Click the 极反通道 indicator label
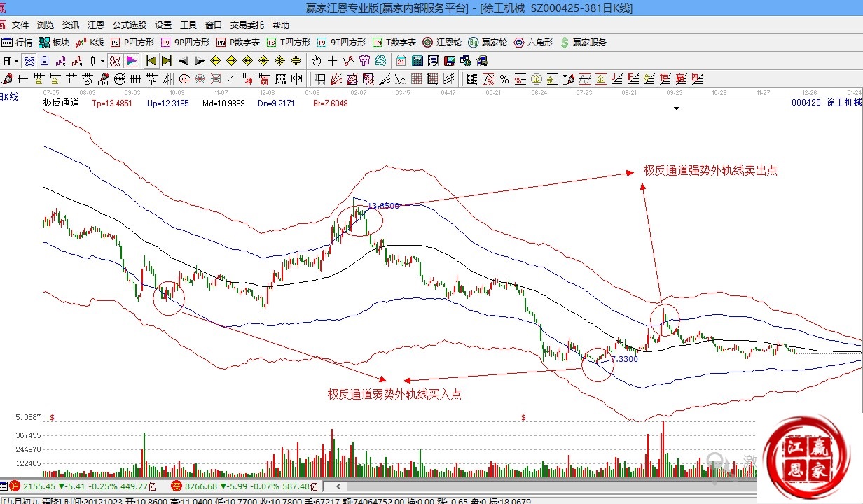The width and height of the screenshot is (863, 504). (62, 103)
